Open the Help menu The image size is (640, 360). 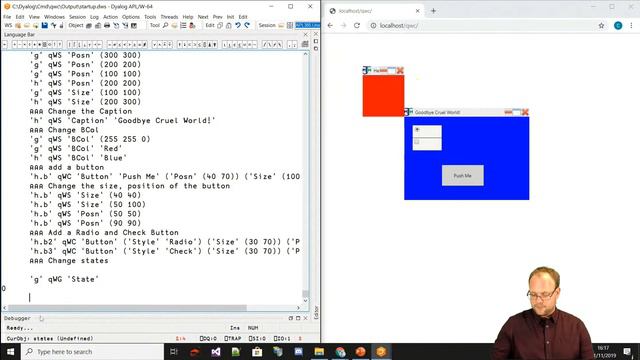(x=188, y=17)
